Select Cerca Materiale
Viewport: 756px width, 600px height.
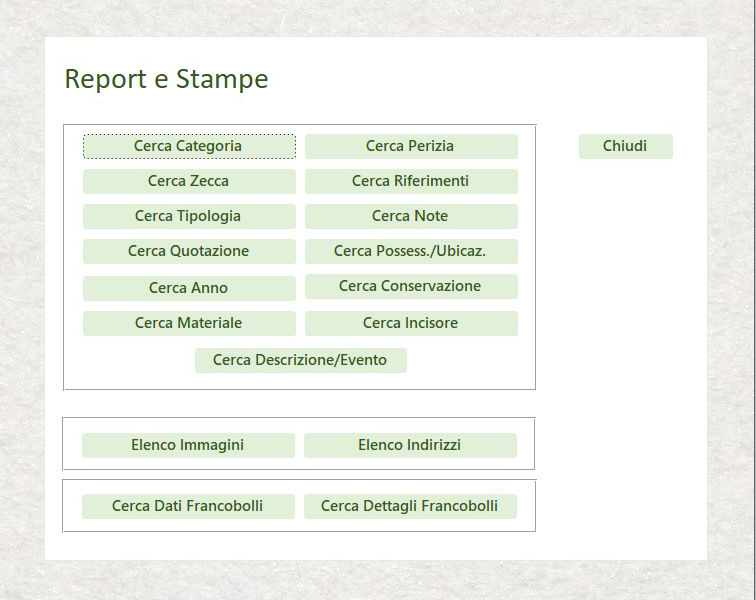tap(189, 323)
